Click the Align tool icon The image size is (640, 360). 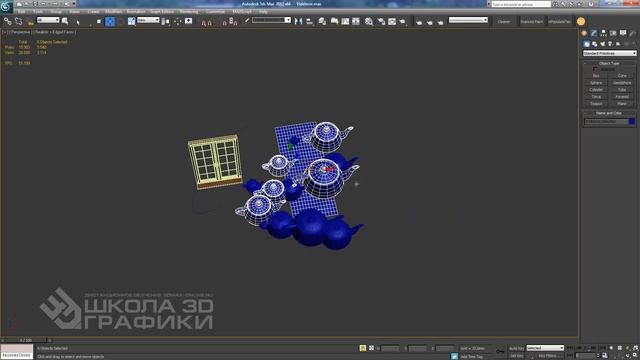(x=309, y=21)
